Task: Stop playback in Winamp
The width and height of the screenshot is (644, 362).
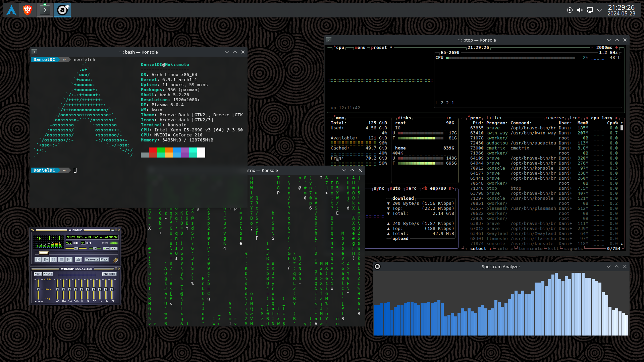Action: pyautogui.click(x=61, y=259)
